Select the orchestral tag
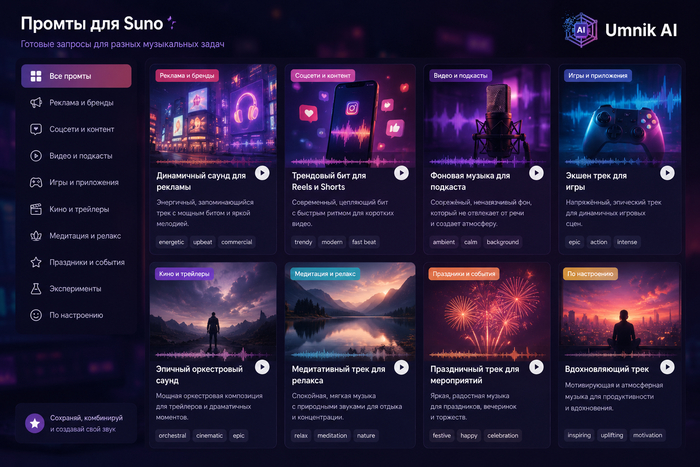700x467 pixels. point(172,435)
